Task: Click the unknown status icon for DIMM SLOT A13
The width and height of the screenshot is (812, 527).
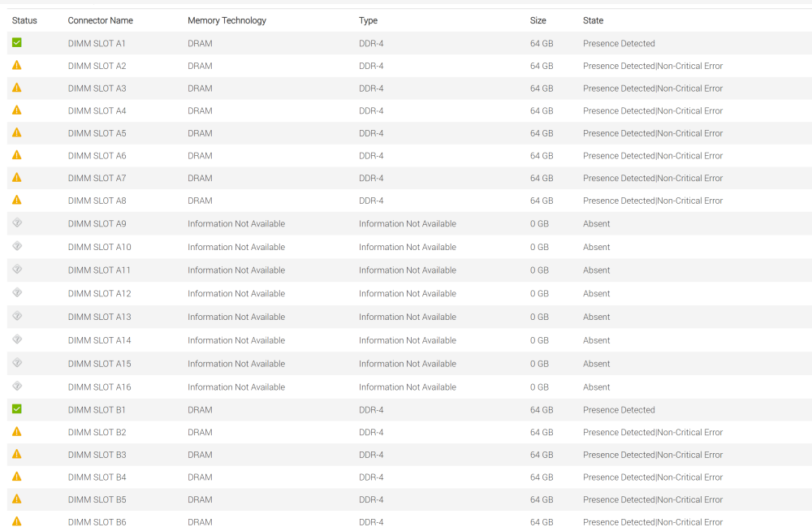Action: click(17, 316)
